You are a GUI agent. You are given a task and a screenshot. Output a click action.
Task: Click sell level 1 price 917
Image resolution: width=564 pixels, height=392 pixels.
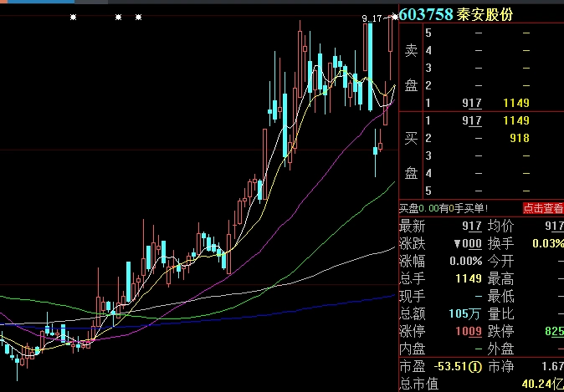pyautogui.click(x=472, y=103)
